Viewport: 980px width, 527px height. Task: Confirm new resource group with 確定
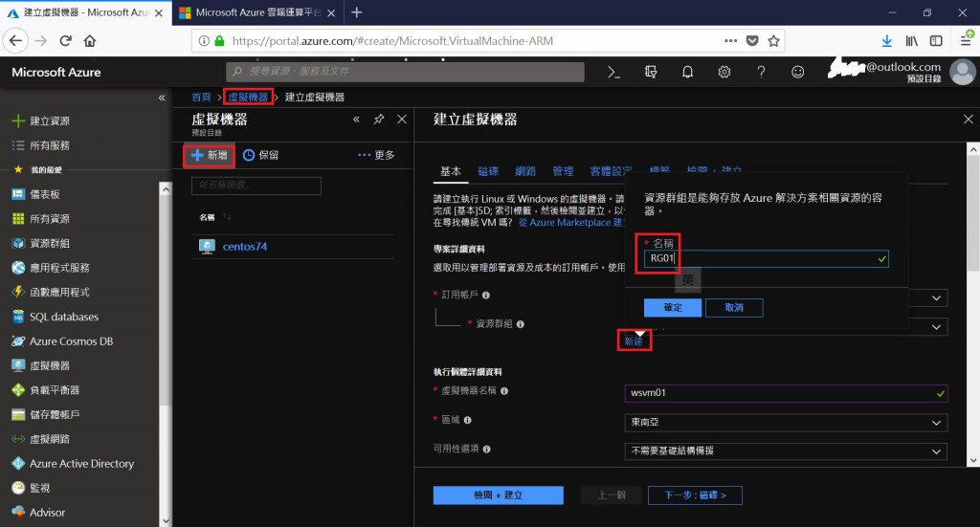673,307
